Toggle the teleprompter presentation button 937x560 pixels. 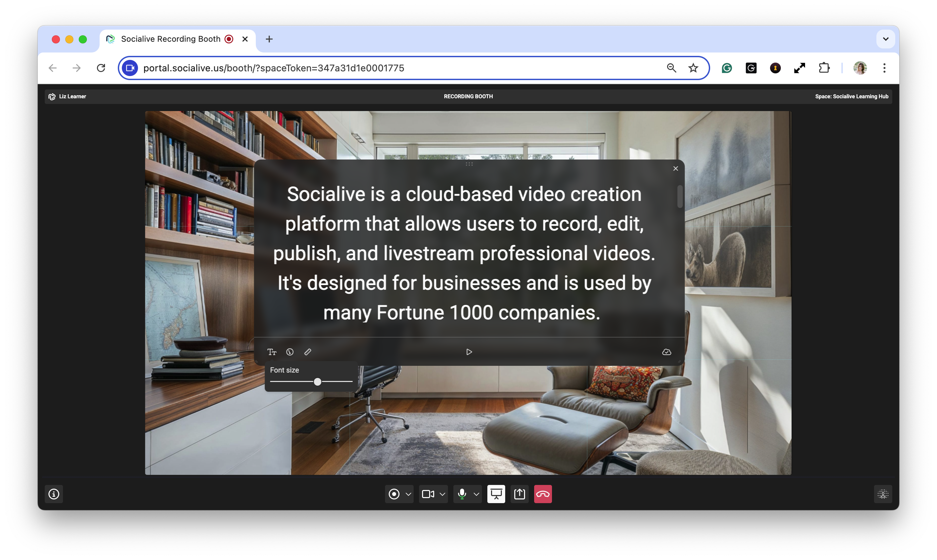tap(496, 494)
